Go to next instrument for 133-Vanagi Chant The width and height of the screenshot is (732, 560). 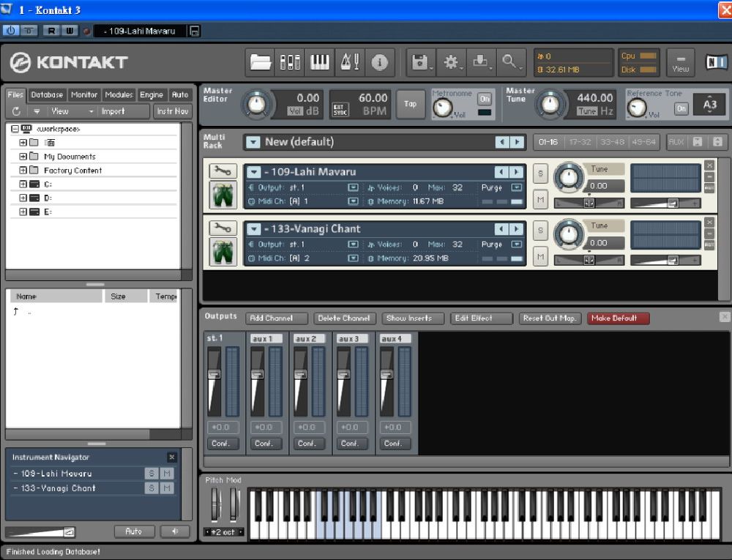(x=516, y=228)
